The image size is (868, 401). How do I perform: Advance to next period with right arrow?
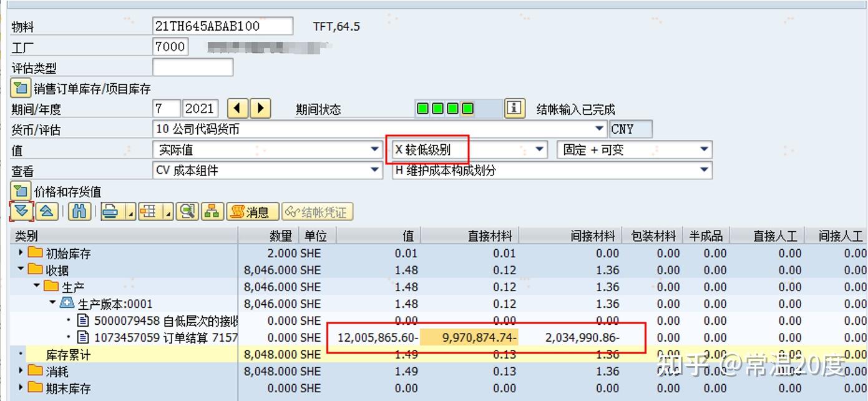[260, 107]
